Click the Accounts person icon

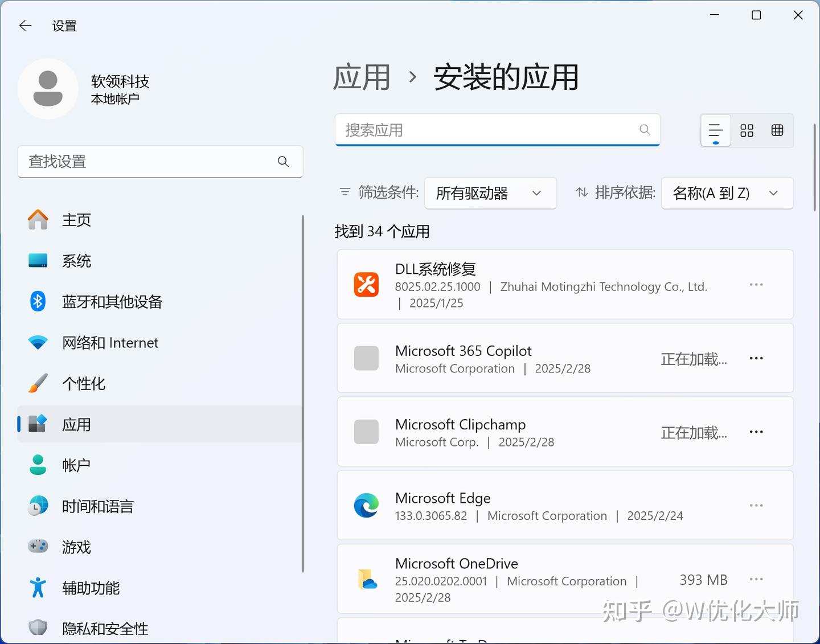38,465
